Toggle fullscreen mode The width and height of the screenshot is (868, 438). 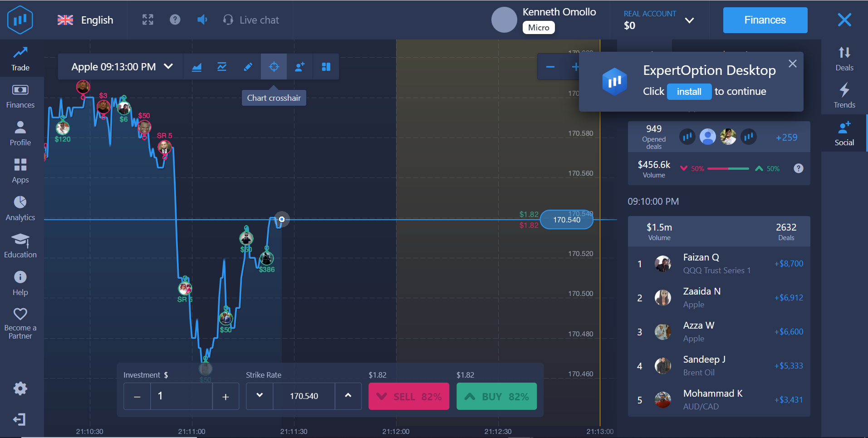[x=147, y=20]
